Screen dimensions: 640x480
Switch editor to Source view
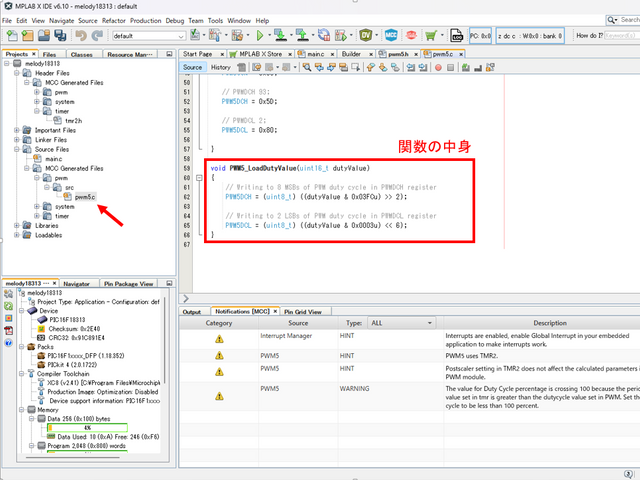click(x=193, y=67)
